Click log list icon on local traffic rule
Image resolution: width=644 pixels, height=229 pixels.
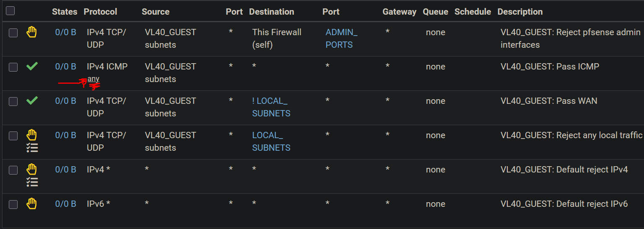32,147
